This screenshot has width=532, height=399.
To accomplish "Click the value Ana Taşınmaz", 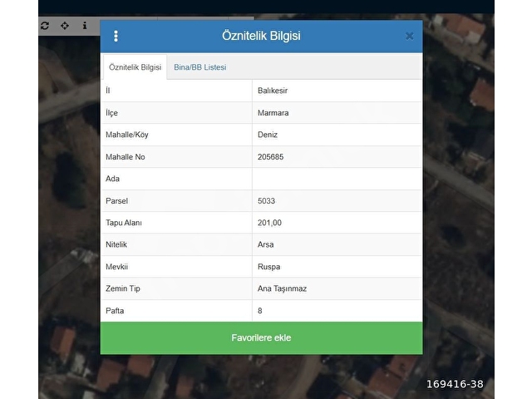I will (282, 288).
